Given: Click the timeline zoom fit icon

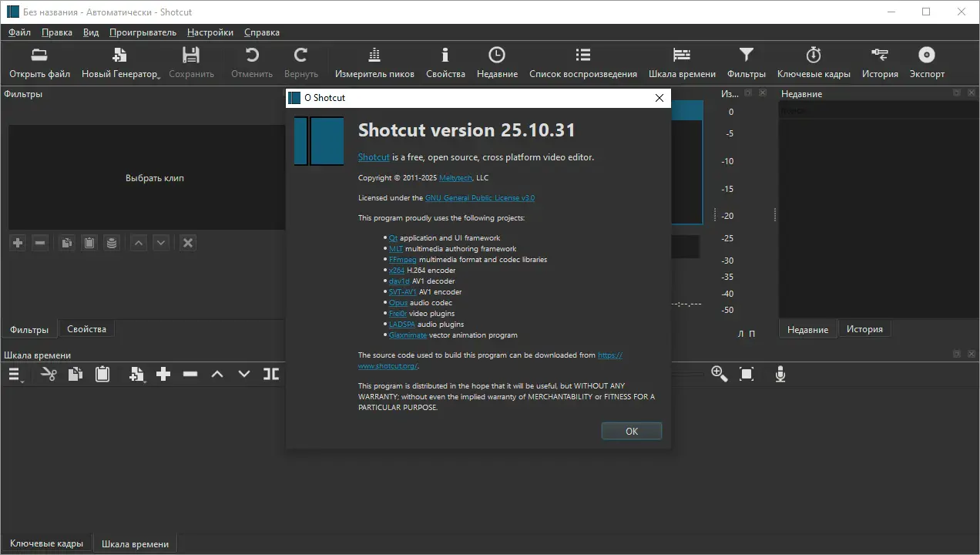Looking at the screenshot, I should [746, 374].
